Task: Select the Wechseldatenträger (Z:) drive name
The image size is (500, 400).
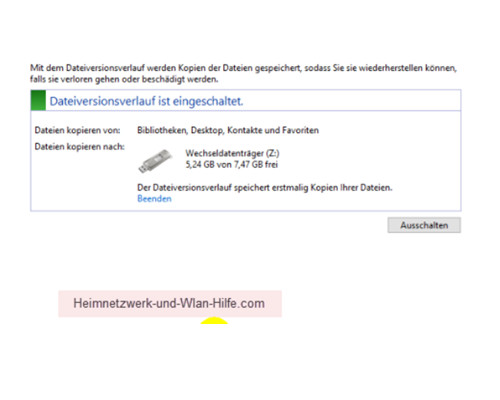Action: click(232, 153)
